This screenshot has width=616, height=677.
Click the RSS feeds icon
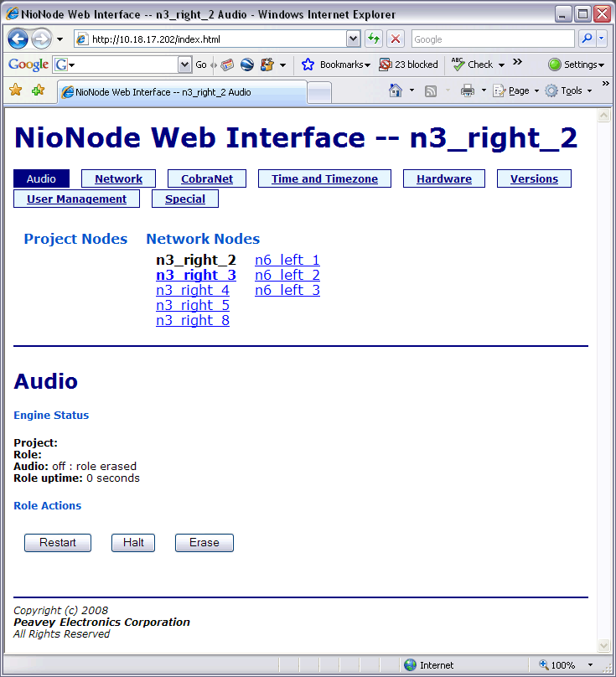(x=430, y=90)
